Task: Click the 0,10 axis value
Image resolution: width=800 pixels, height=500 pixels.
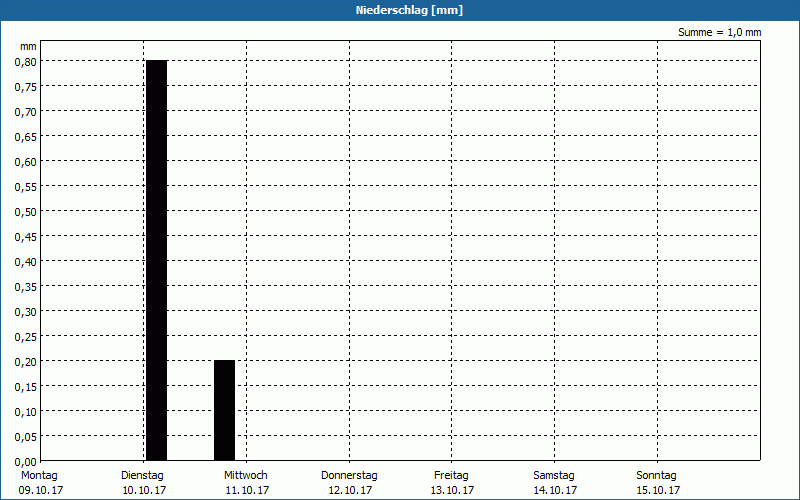Action: [26, 412]
